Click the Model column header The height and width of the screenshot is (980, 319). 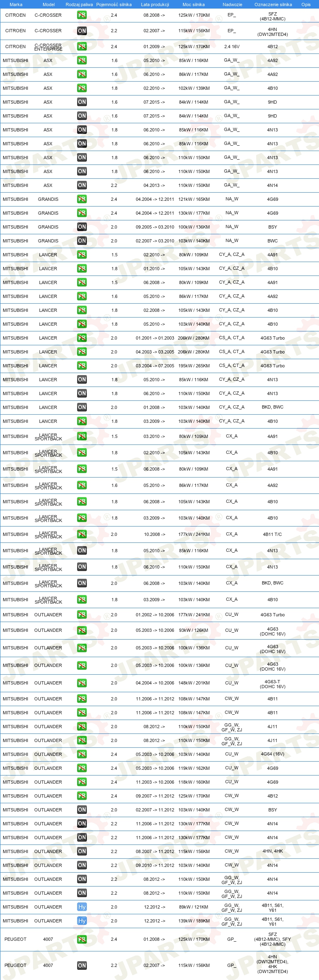point(49,4)
